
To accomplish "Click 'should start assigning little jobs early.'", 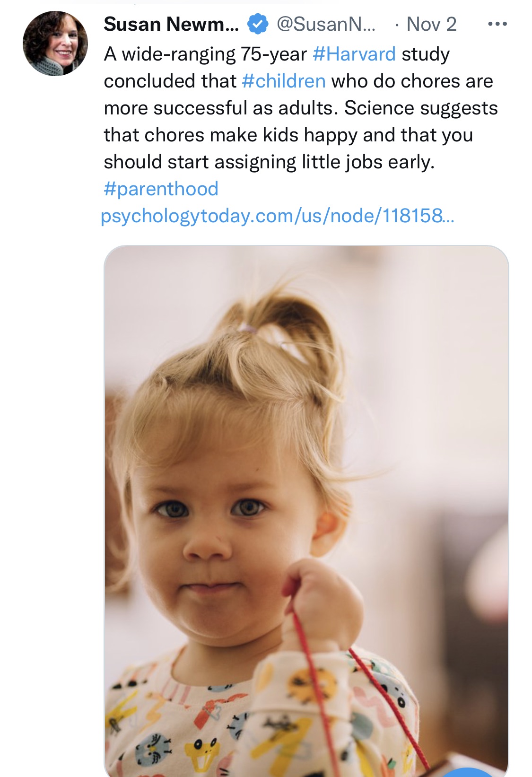I will 269,162.
